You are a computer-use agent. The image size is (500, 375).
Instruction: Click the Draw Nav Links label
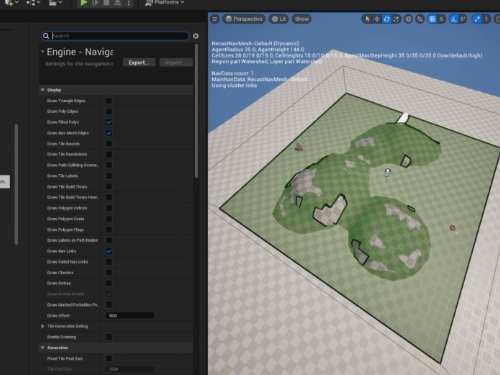(x=62, y=251)
